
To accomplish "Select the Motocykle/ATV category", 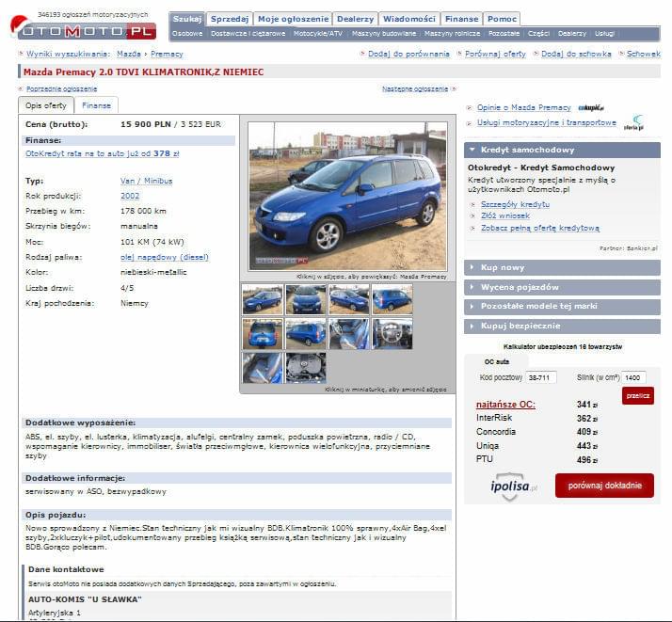I will pyautogui.click(x=318, y=34).
